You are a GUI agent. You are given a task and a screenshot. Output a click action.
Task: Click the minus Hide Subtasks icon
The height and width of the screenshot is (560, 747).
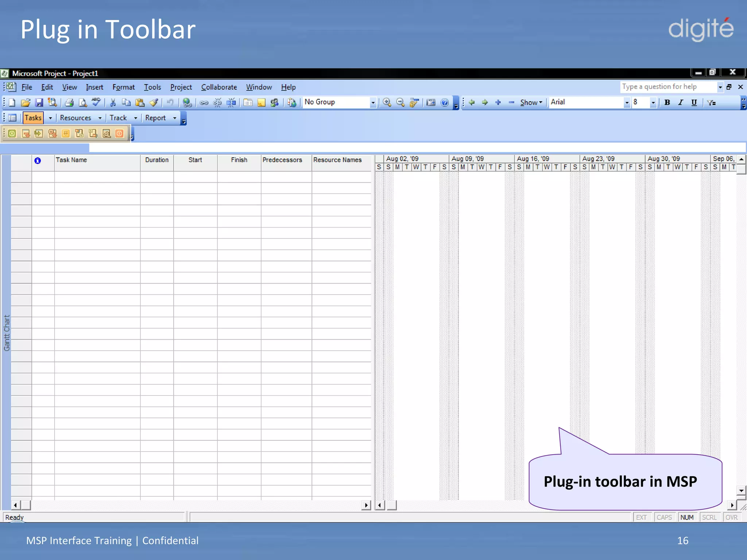(x=511, y=102)
